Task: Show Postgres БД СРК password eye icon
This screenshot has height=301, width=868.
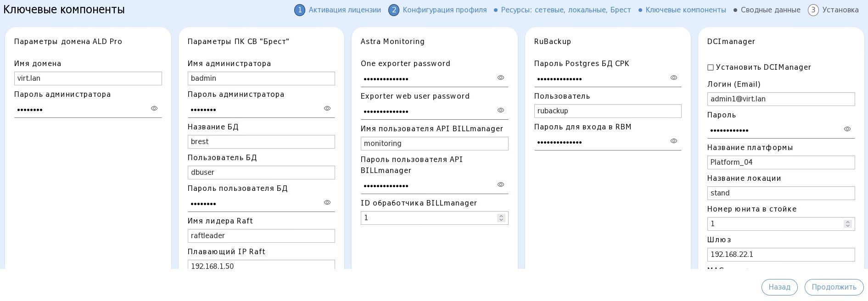Action: pyautogui.click(x=674, y=78)
